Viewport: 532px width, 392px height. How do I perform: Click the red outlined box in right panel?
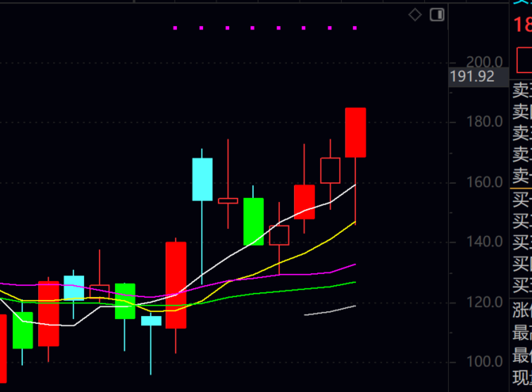tap(523, 58)
